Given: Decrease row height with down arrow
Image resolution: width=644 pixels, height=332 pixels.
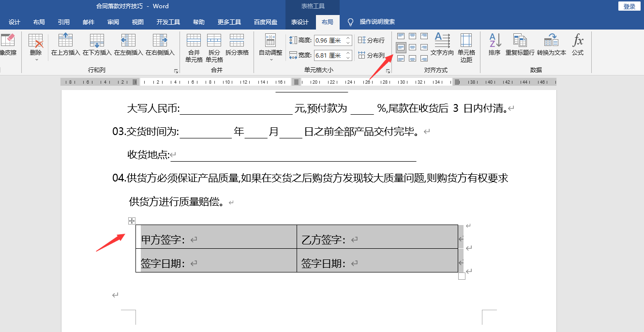Looking at the screenshot, I should (x=347, y=44).
